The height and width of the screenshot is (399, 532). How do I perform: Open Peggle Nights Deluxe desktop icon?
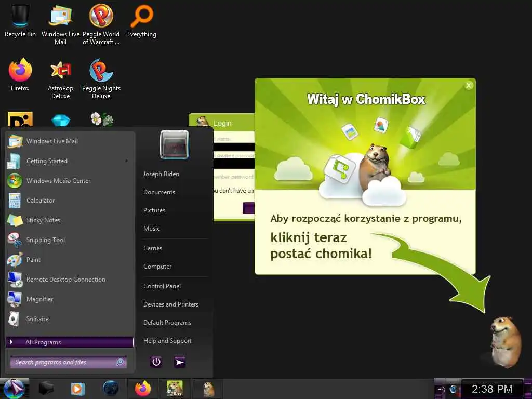pyautogui.click(x=101, y=79)
